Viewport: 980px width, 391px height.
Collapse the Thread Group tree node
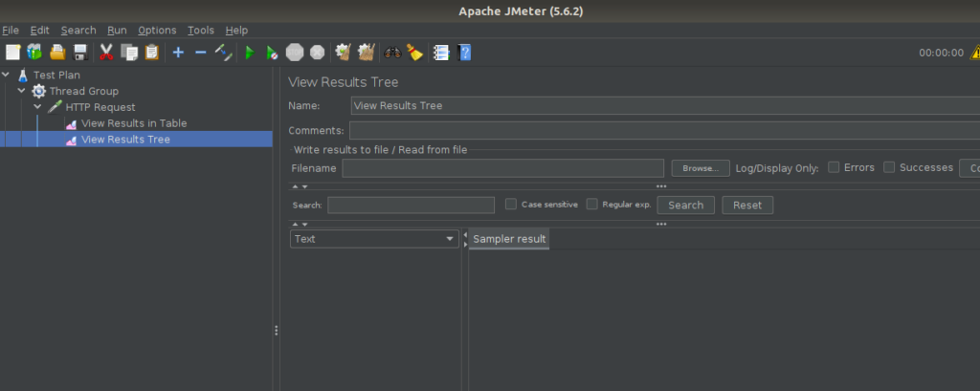pyautogui.click(x=22, y=91)
